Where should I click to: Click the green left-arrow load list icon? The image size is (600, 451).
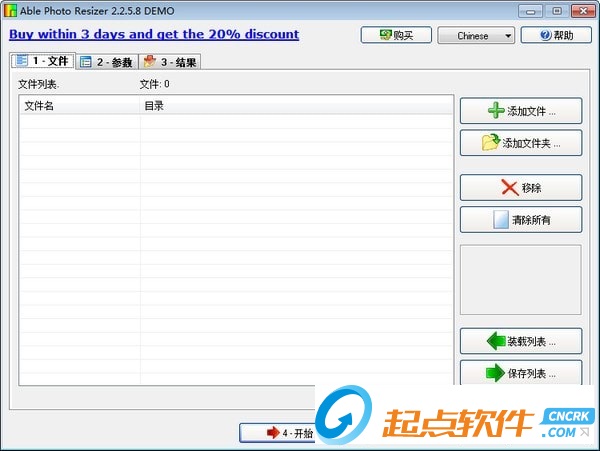coord(496,341)
